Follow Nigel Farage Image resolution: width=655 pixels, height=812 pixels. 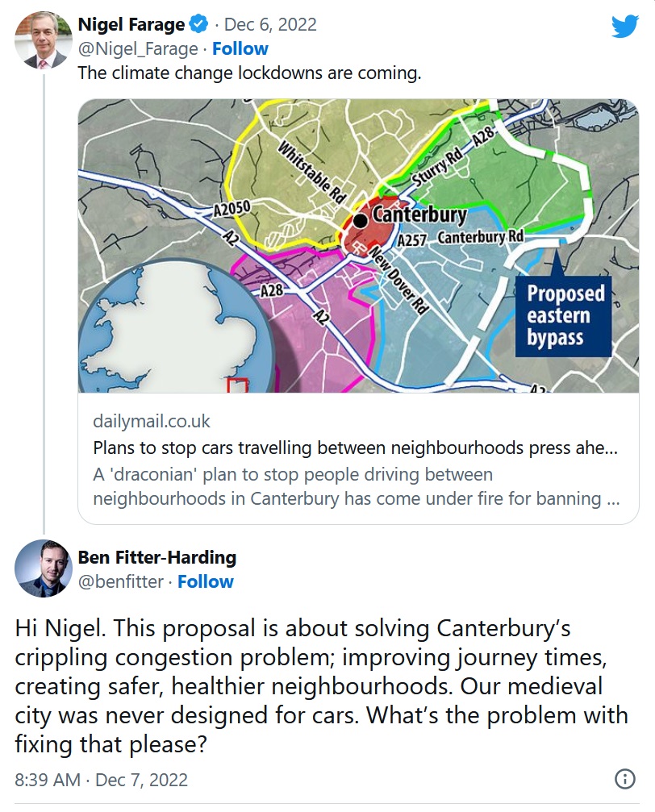[x=240, y=49]
